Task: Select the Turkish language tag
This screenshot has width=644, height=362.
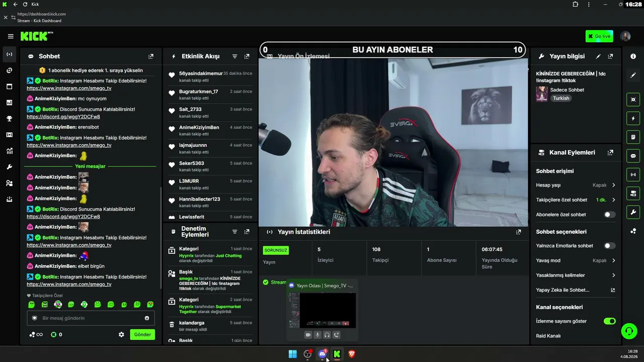Action: pos(561,99)
